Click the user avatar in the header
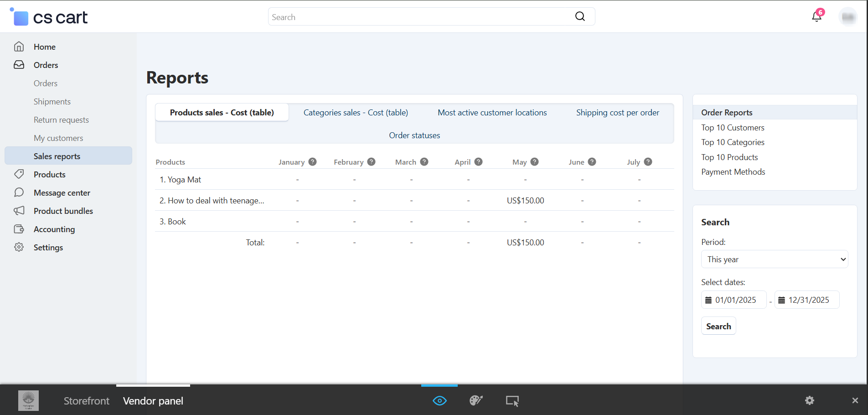868x415 pixels. pyautogui.click(x=847, y=17)
